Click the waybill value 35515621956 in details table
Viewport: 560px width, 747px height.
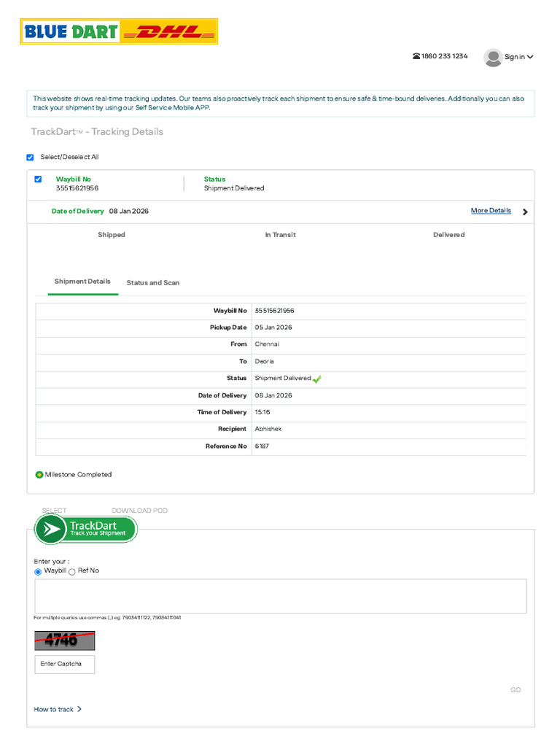pyautogui.click(x=274, y=311)
